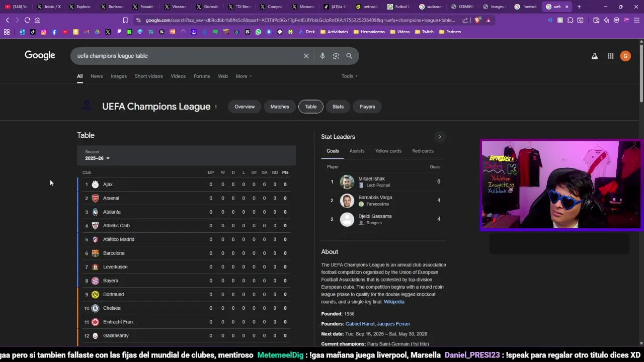Image resolution: width=644 pixels, height=362 pixels.
Task: Click Barcelona row in table
Action: [184, 253]
